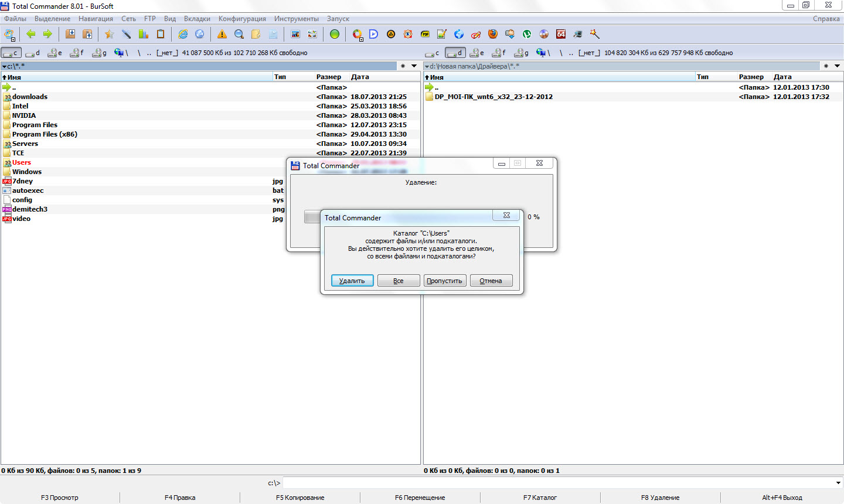This screenshot has width=844, height=504.
Task: Launch uTorrent from the toolbar
Action: click(x=527, y=34)
